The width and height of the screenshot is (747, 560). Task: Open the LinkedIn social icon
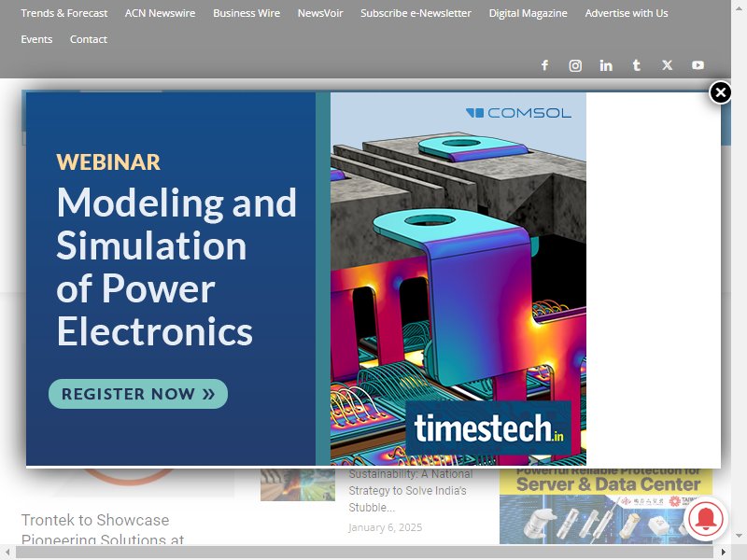[x=606, y=65]
